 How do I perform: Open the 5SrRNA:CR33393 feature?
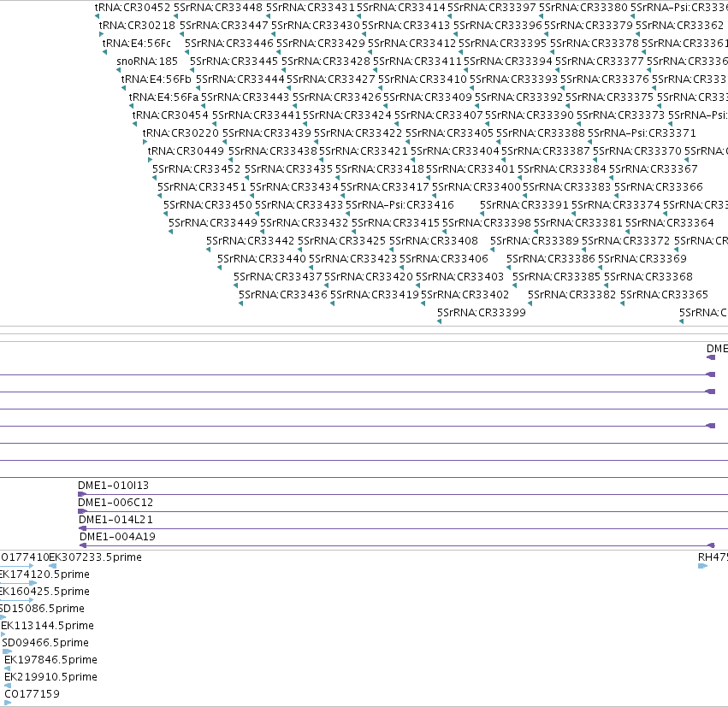513,80
